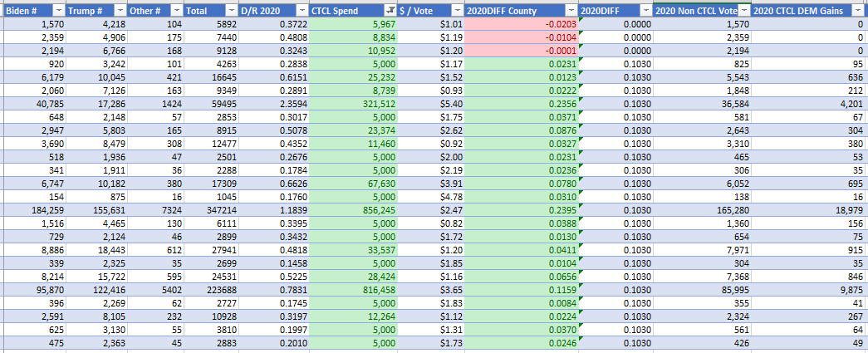Select $ / Vote cell $3.65
Viewport: 868px width, 353px height.
point(431,289)
